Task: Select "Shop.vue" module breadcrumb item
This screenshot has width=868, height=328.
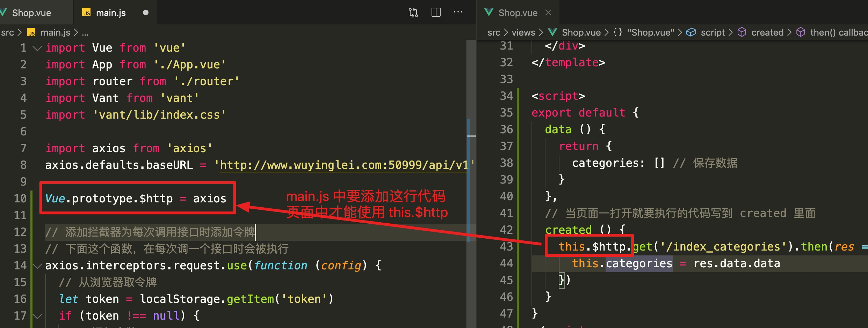Action: pyautogui.click(x=651, y=33)
